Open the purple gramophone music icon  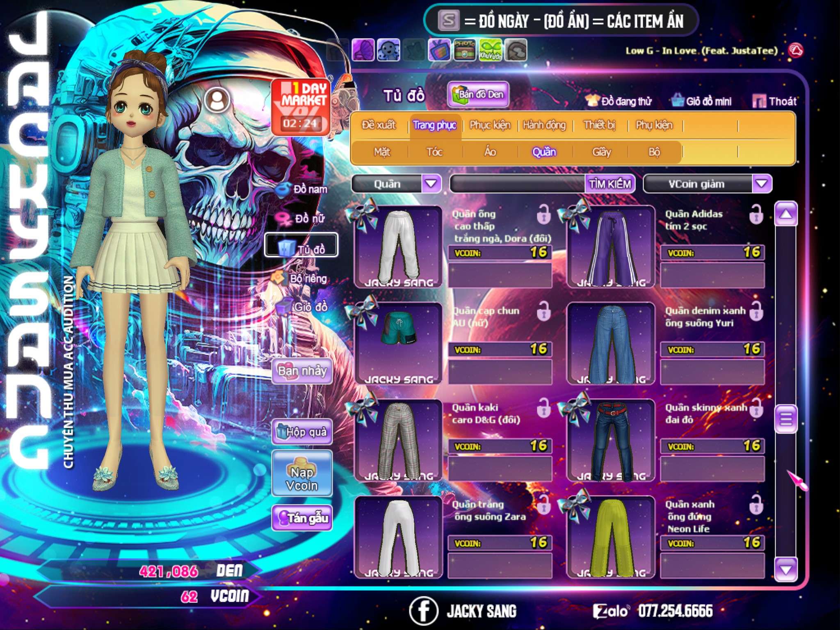pyautogui.click(x=363, y=50)
